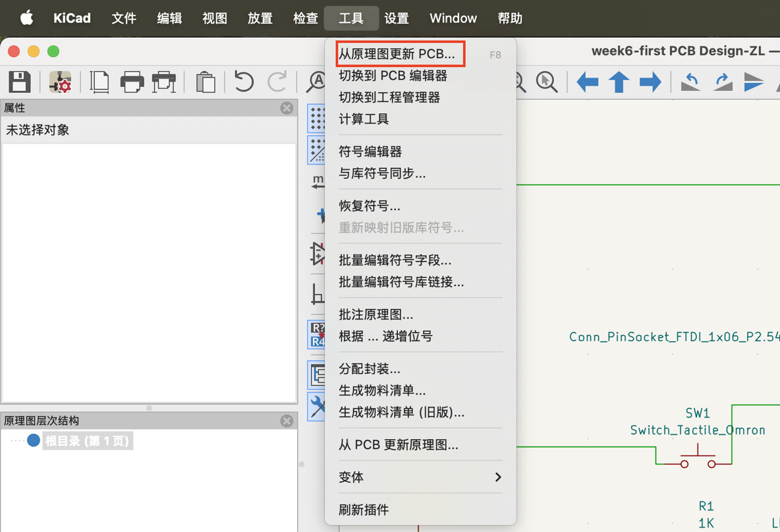Toggle full-window crosshair cursor icon
This screenshot has width=780, height=532.
point(321,215)
